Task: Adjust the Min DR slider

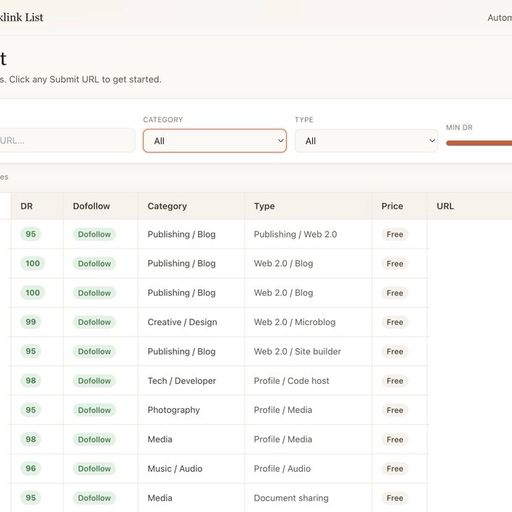Action: [479, 143]
